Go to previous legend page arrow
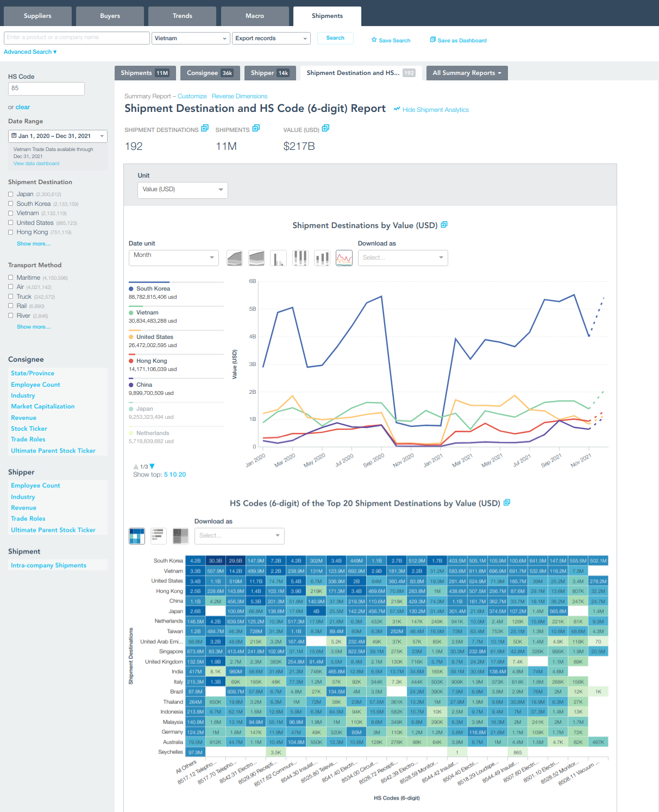The image size is (659, 812). pos(136,467)
